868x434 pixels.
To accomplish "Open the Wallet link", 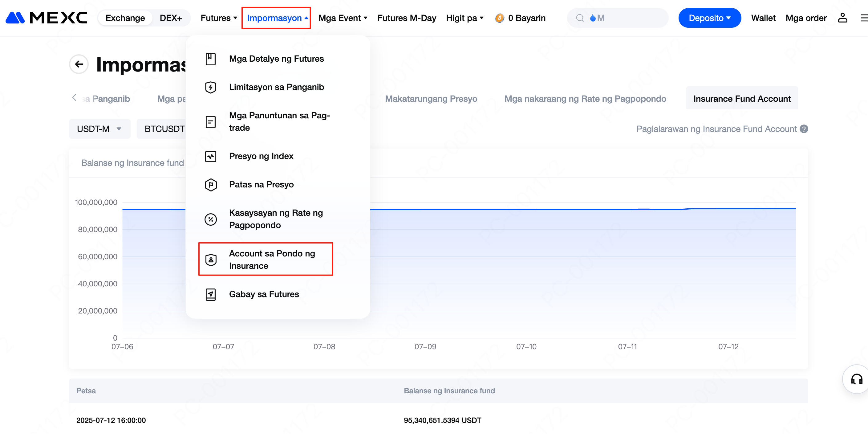I will pyautogui.click(x=763, y=18).
